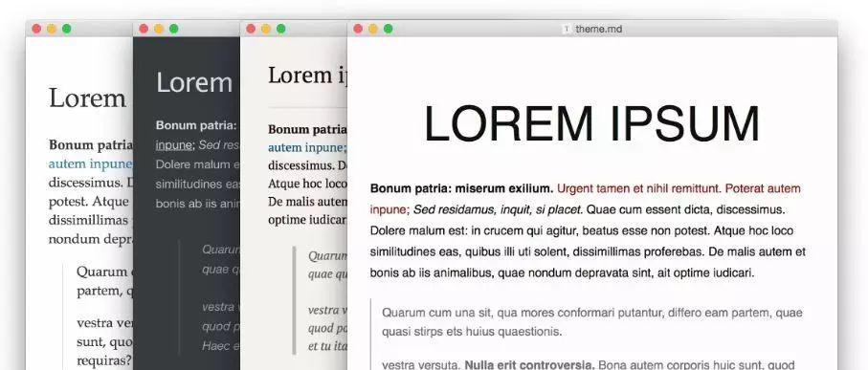
Task: Minimize the leftmost white window
Action: pyautogui.click(x=52, y=29)
